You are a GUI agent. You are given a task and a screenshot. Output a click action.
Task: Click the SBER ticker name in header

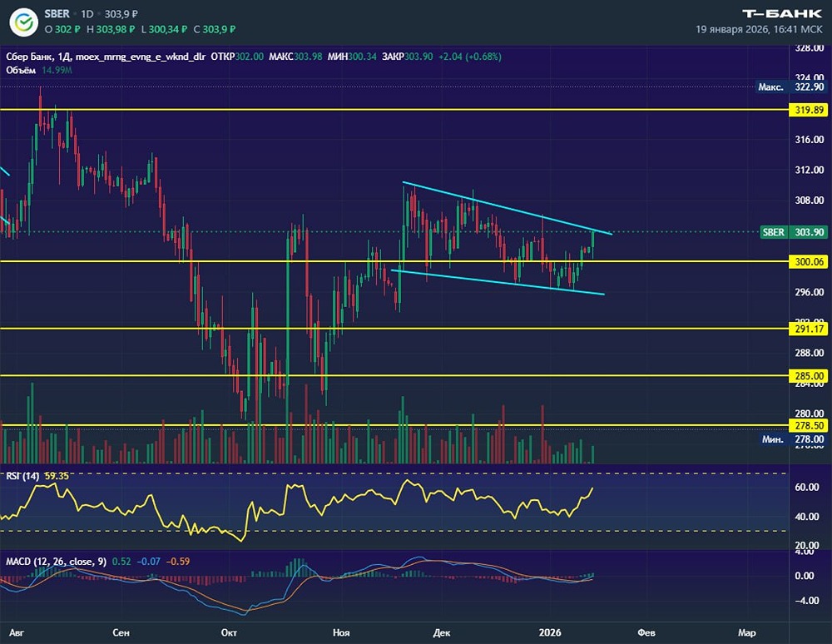tap(57, 13)
